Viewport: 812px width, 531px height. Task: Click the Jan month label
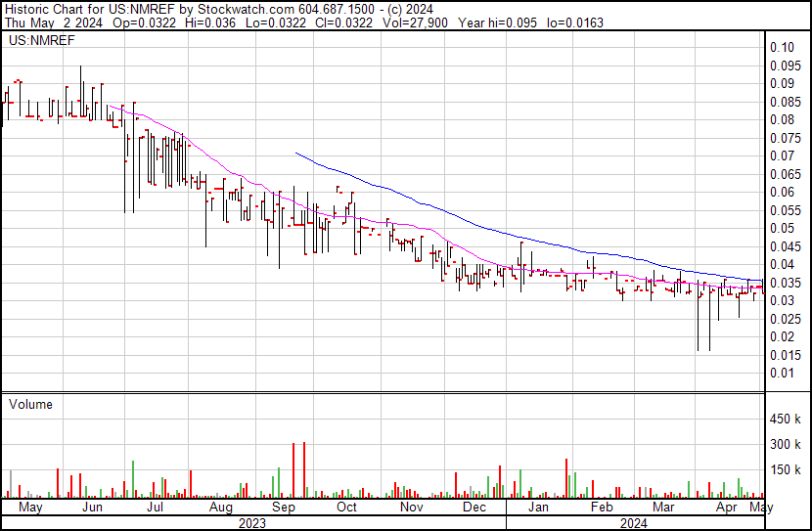pos(538,508)
